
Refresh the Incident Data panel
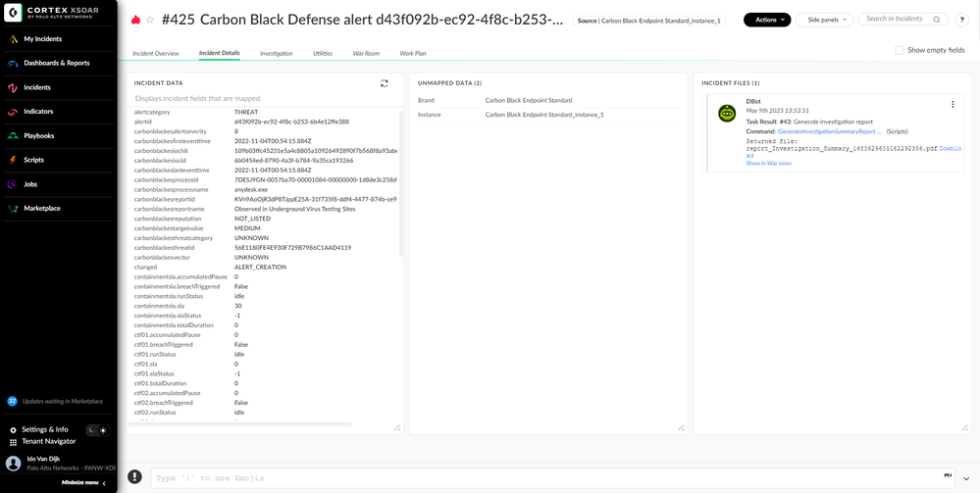click(x=385, y=83)
